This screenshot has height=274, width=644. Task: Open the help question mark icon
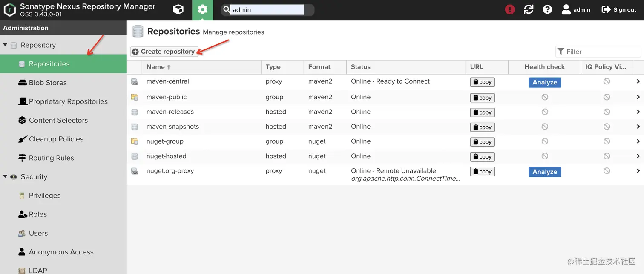[547, 9]
